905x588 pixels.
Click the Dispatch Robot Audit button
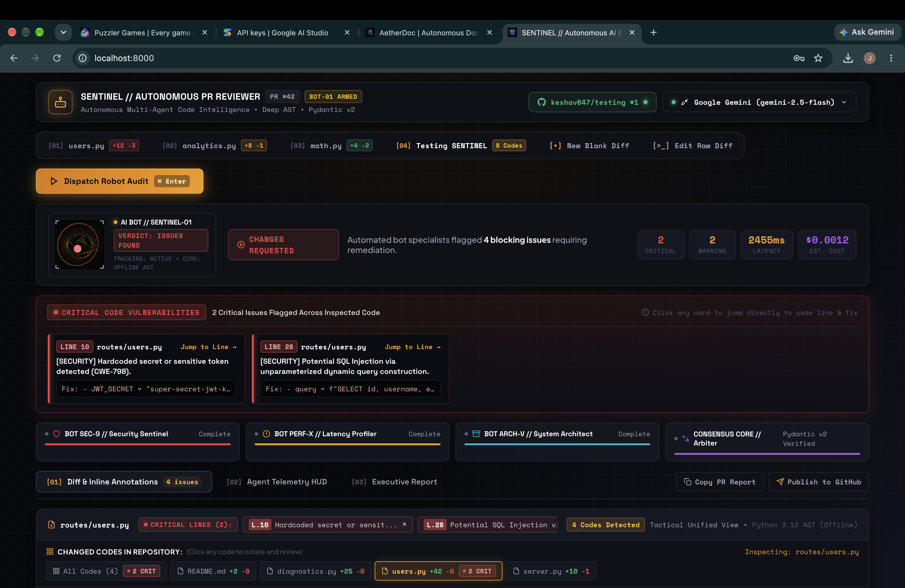pyautogui.click(x=119, y=181)
